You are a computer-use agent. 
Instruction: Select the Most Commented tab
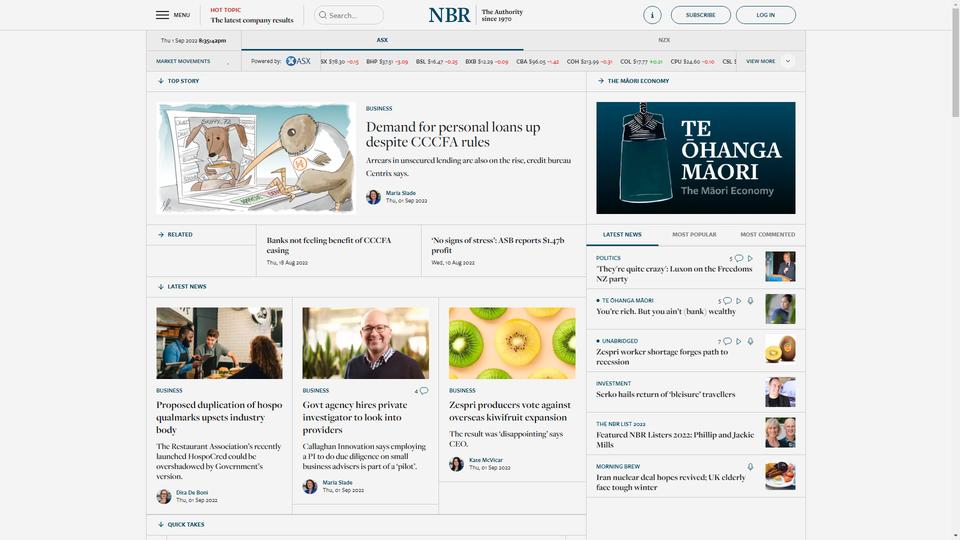768,234
